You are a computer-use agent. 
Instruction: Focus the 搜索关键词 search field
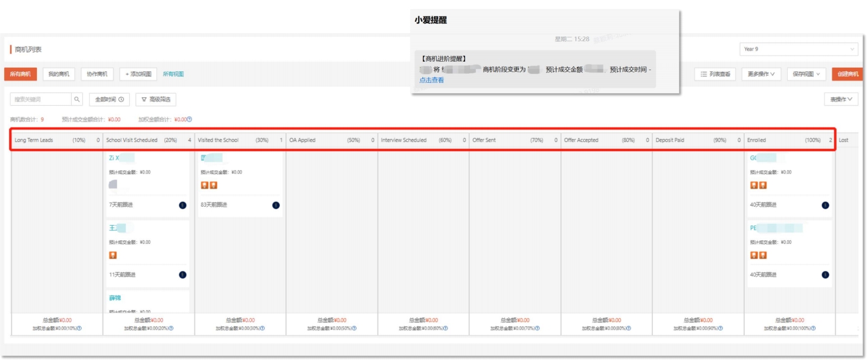click(x=41, y=99)
